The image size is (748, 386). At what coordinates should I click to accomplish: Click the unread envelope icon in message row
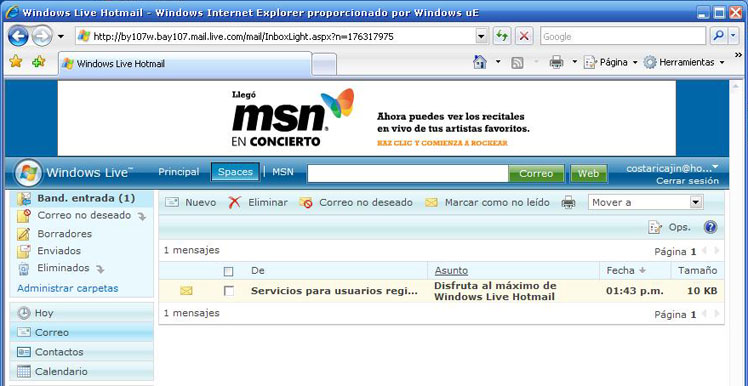(x=186, y=291)
